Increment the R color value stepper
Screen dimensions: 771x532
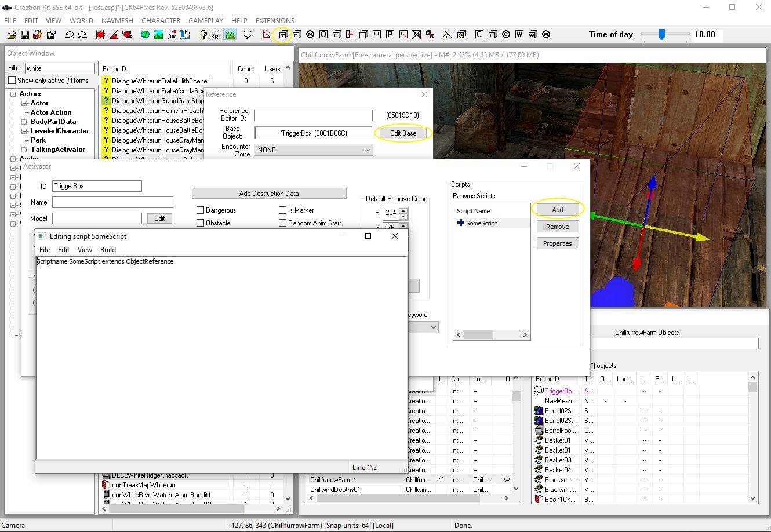pyautogui.click(x=403, y=210)
